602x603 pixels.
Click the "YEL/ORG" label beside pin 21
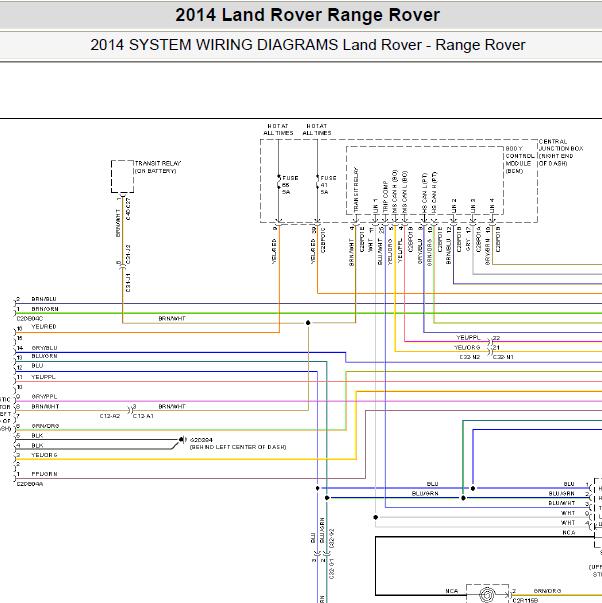pos(467,347)
